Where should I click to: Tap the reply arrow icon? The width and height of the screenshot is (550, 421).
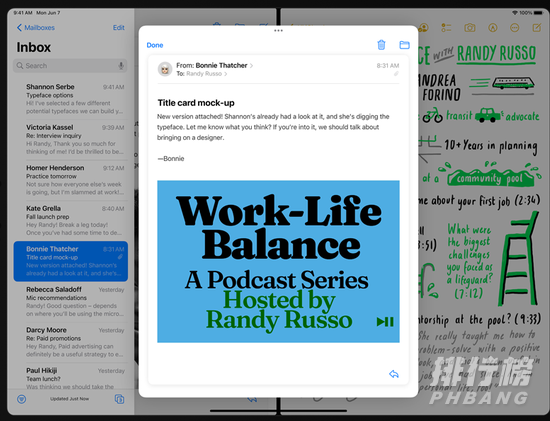(x=394, y=374)
